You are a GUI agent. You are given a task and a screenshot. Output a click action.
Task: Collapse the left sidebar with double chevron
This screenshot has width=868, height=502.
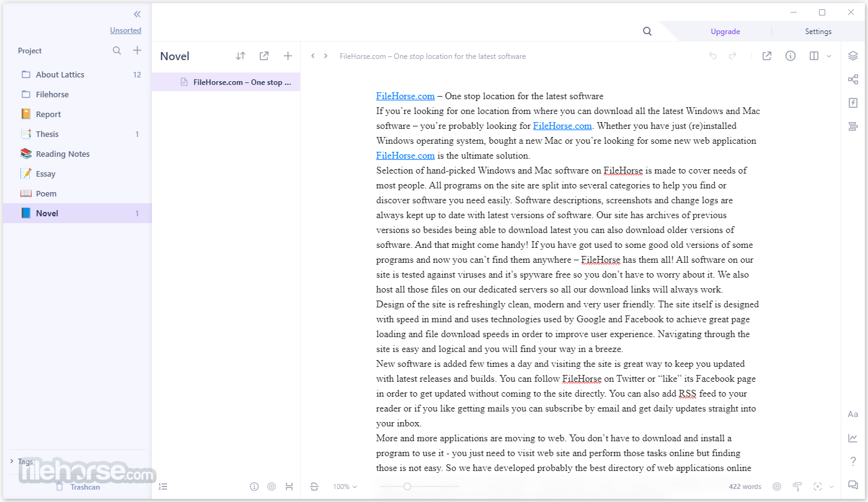(x=137, y=14)
